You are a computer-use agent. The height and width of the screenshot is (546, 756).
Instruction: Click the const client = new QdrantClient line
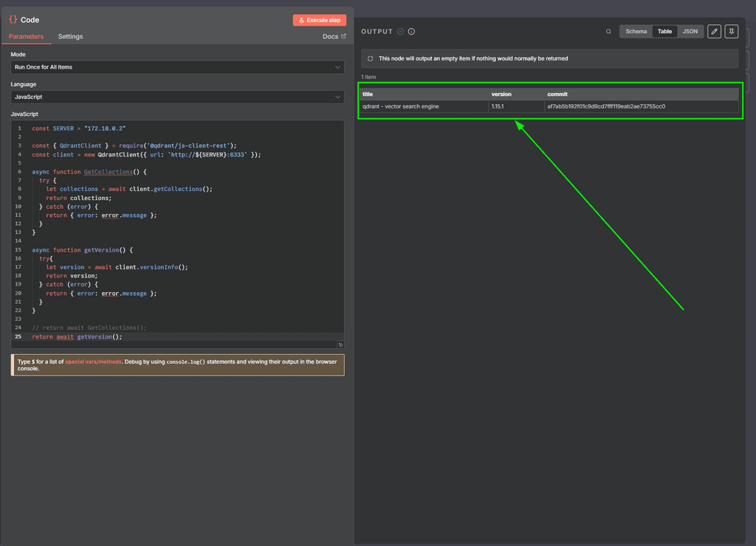point(147,155)
